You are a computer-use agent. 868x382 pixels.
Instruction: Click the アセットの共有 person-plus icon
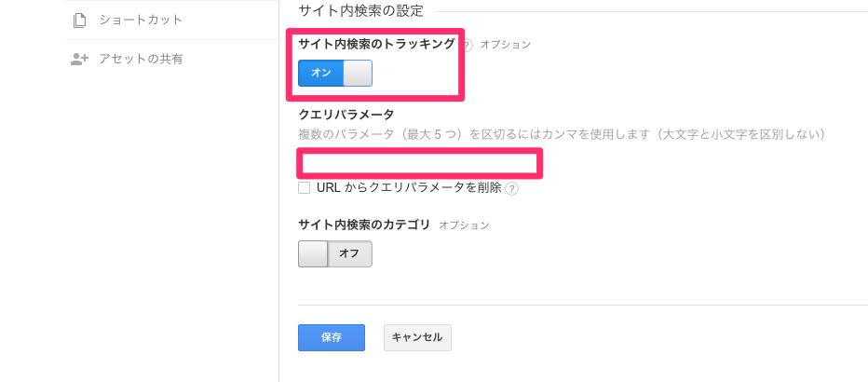point(79,59)
